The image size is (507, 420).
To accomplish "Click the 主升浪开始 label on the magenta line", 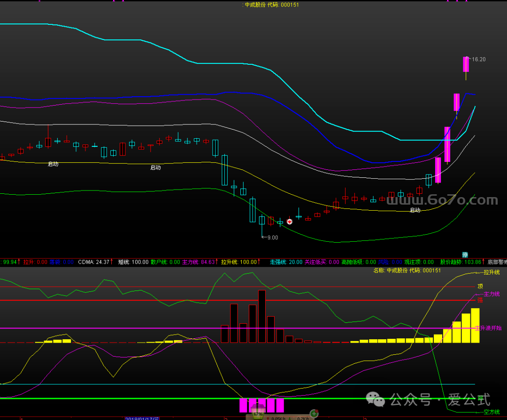I will tap(488, 328).
